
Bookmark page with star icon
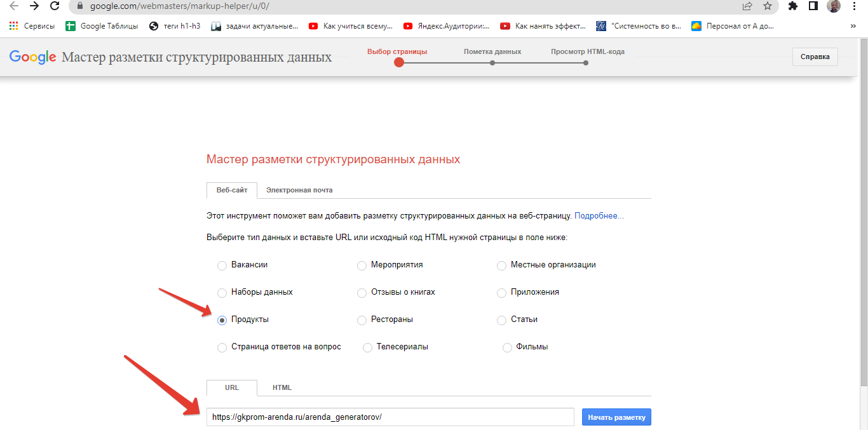point(768,6)
